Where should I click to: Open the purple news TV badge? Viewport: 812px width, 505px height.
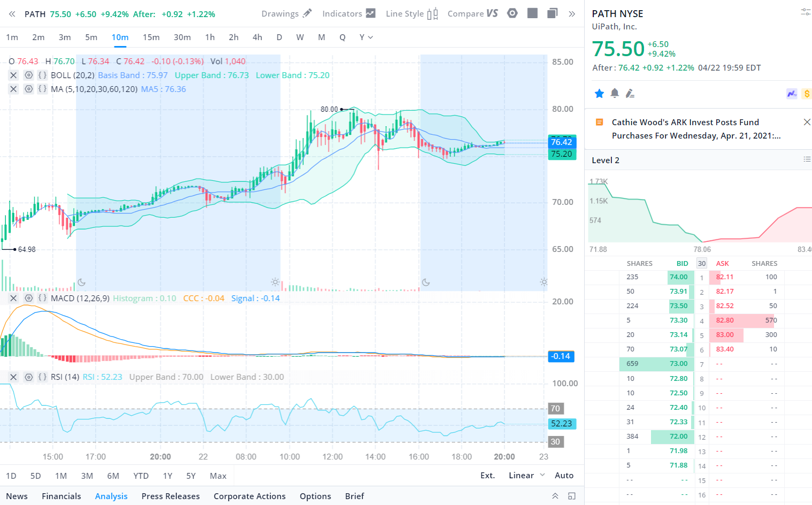tap(792, 94)
